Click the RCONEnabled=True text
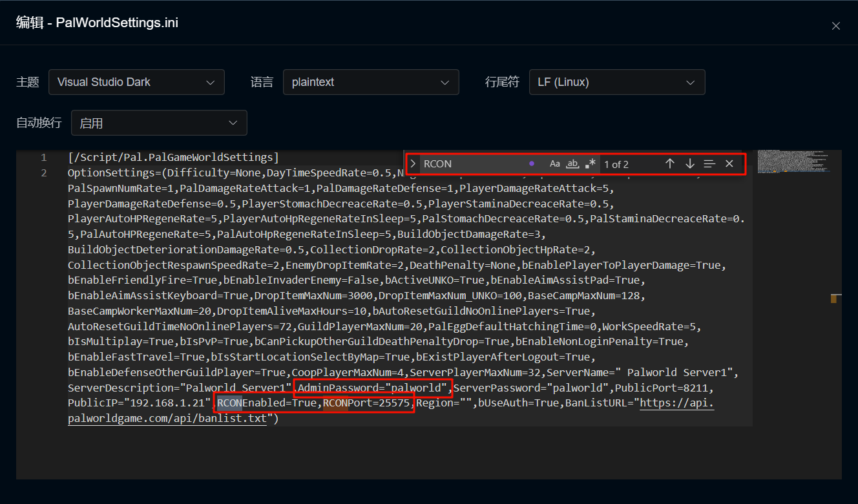 [x=267, y=403]
